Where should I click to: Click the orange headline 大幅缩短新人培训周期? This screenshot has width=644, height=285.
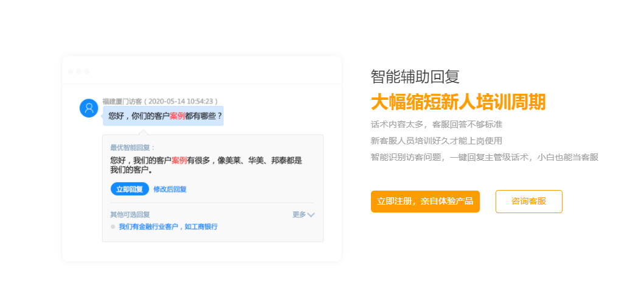458,102
